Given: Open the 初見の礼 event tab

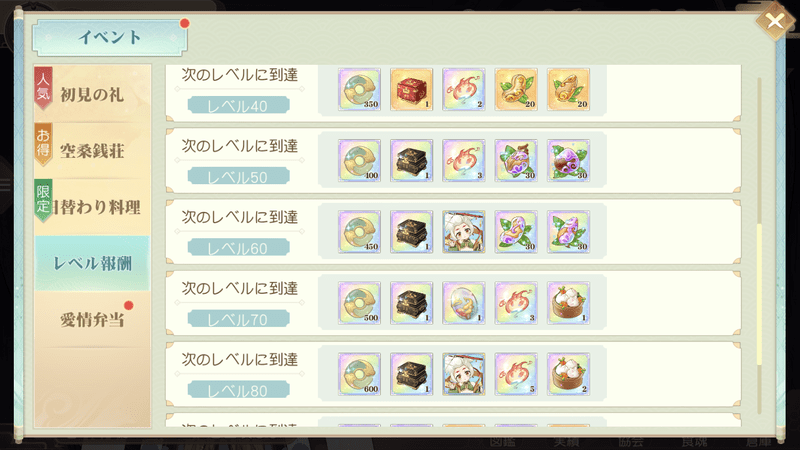Looking at the screenshot, I should point(92,94).
